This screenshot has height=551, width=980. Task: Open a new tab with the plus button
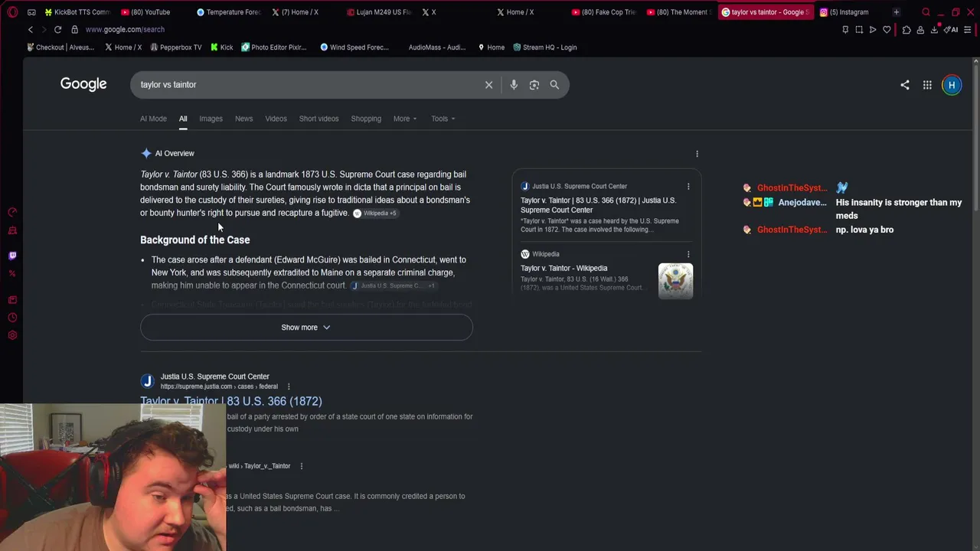pos(896,12)
